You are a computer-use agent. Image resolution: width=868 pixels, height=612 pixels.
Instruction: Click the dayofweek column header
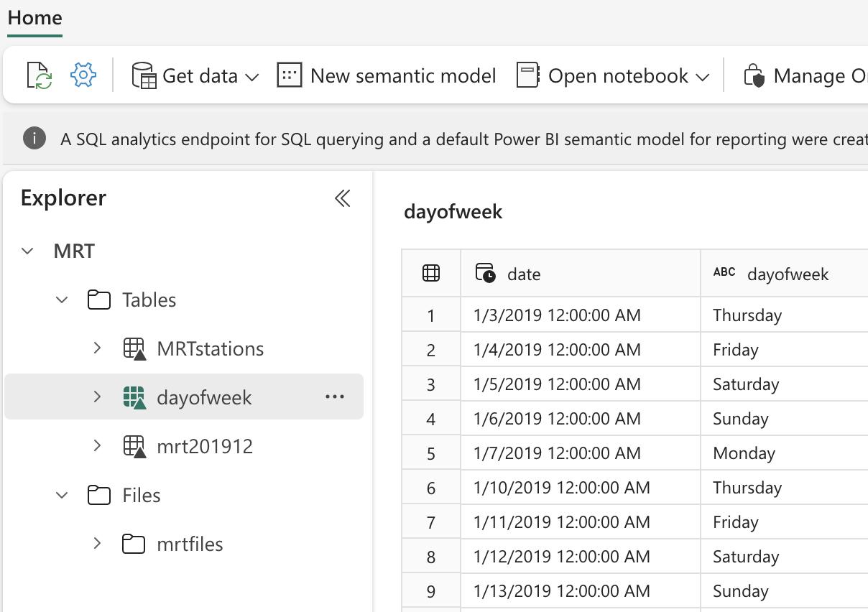pyautogui.click(x=788, y=274)
